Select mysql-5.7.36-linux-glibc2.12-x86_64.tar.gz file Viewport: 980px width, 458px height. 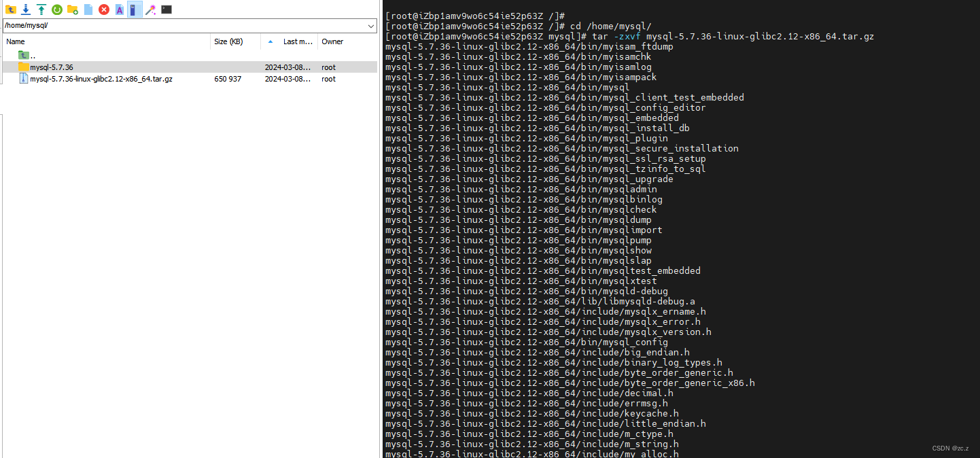click(x=190, y=79)
